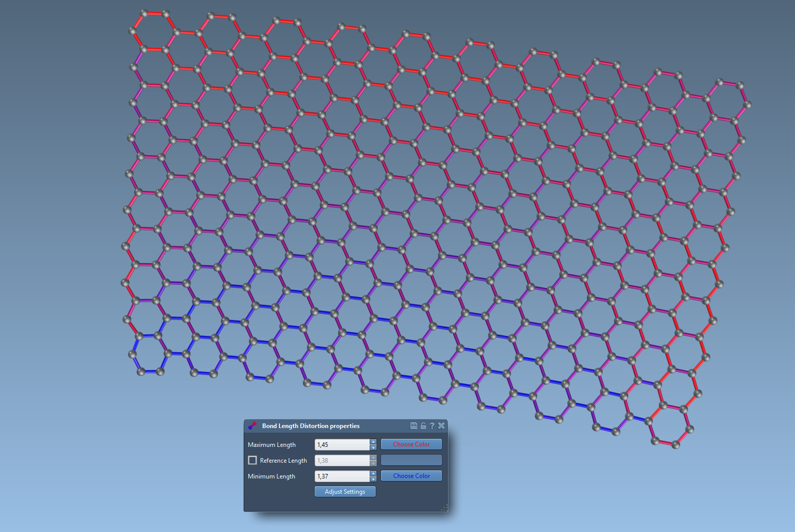
Task: Click the bond distortion icon in panel title
Action: pos(252,425)
